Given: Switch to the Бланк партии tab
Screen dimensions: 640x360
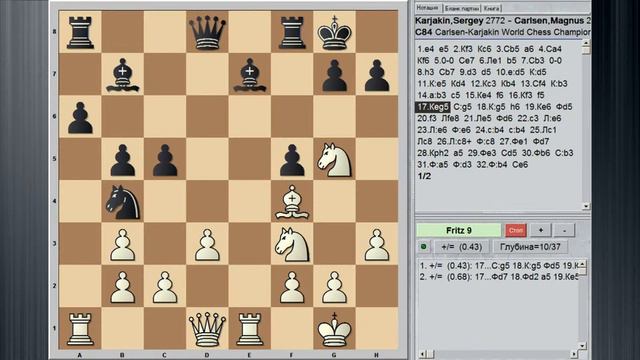Looking at the screenshot, I should pos(462,8).
